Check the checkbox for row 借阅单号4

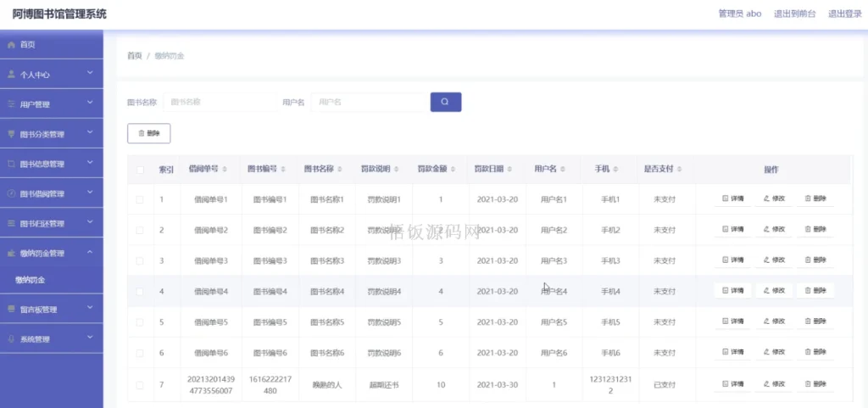(140, 292)
